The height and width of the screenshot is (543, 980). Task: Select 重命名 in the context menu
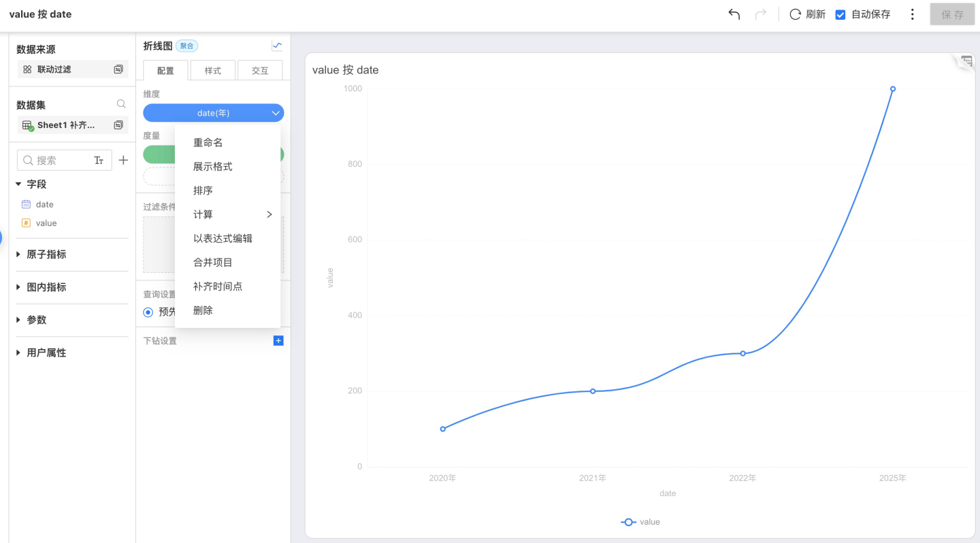pos(208,143)
